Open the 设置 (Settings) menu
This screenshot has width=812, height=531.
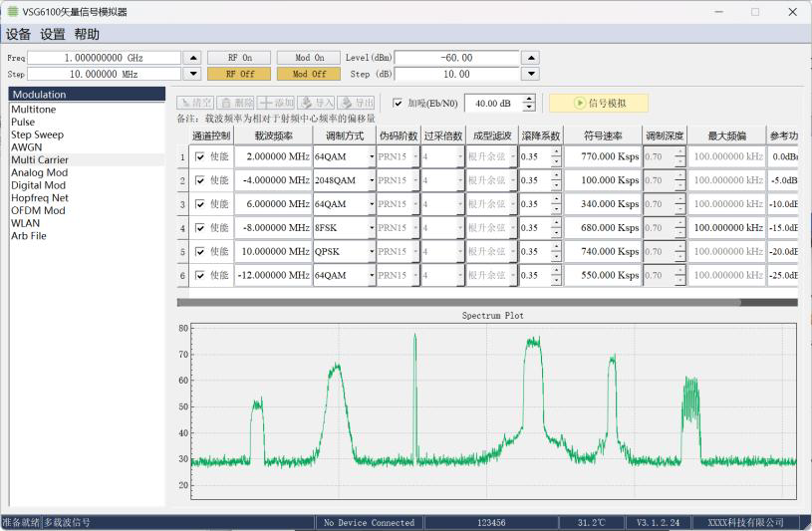[x=52, y=34]
